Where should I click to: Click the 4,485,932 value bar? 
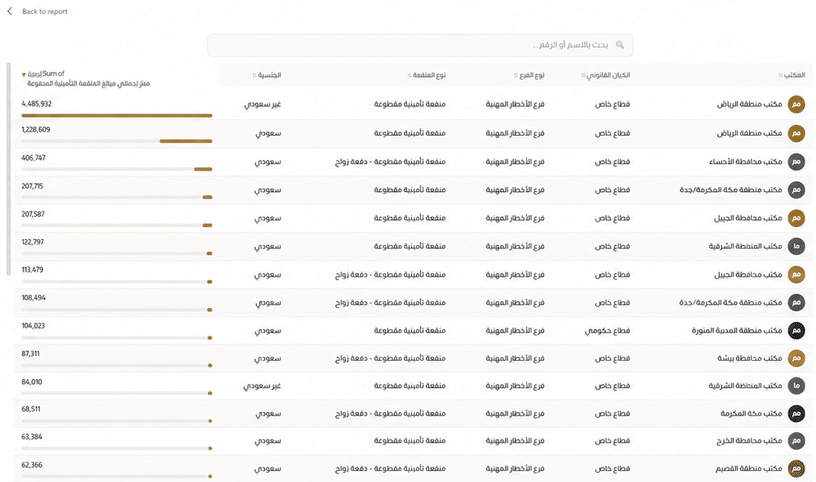point(117,116)
